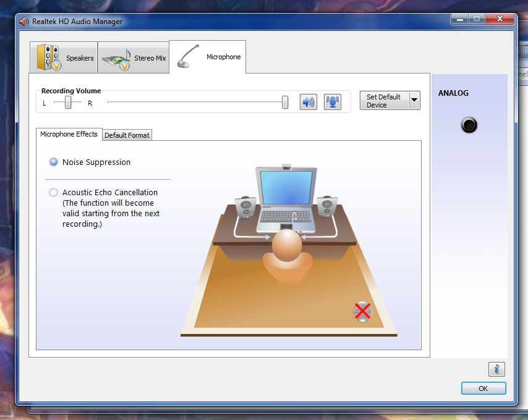
Task: Confirm with the OK button
Action: (483, 388)
